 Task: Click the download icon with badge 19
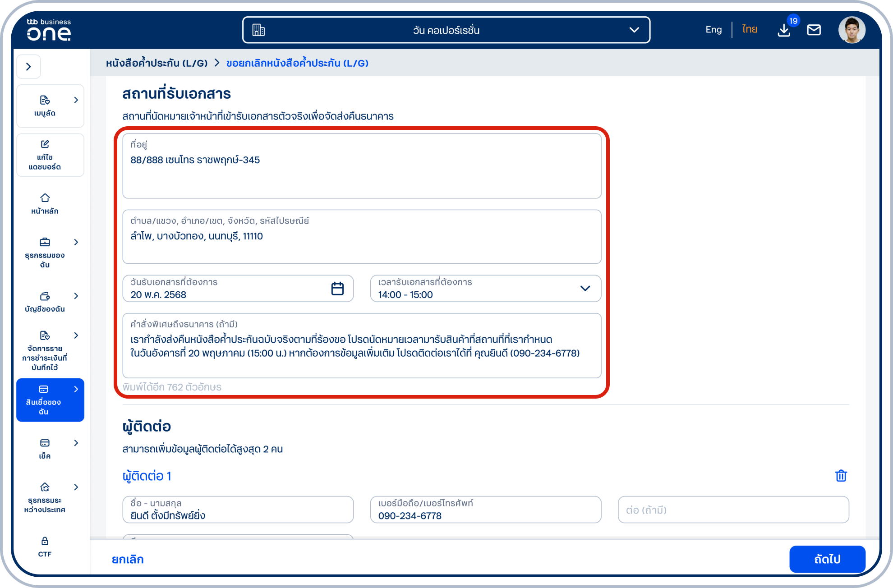784,30
